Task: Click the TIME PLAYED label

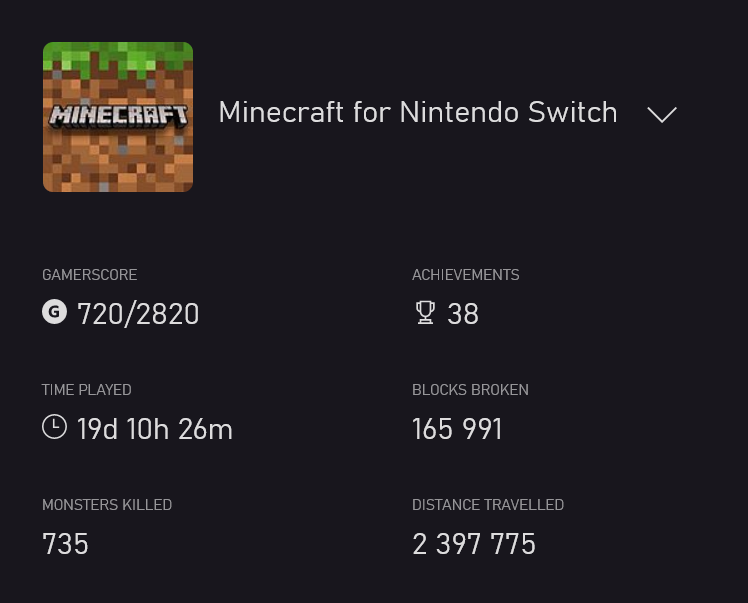Action: [x=87, y=390]
